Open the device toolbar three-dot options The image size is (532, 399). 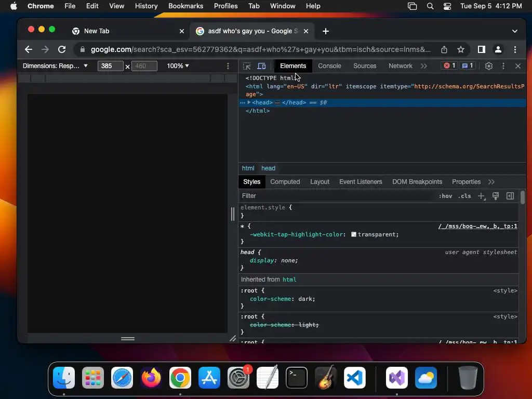point(228,66)
